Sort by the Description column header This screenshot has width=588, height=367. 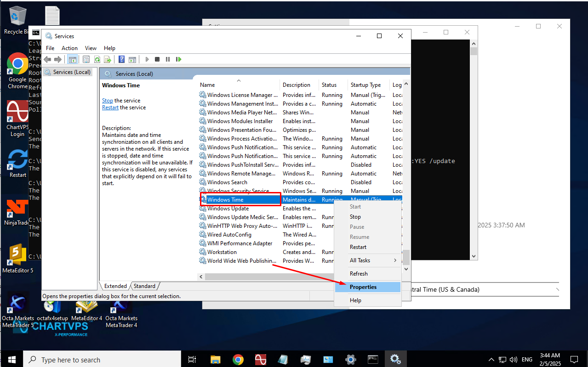299,85
